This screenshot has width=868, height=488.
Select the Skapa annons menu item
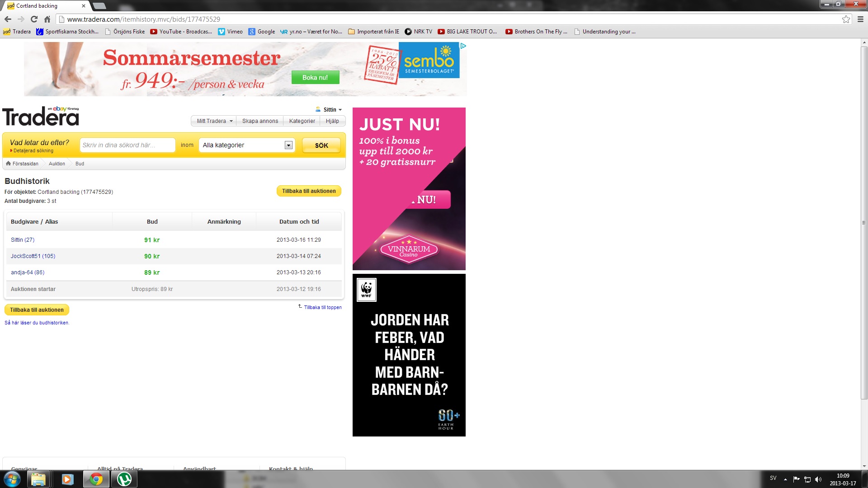pyautogui.click(x=260, y=121)
